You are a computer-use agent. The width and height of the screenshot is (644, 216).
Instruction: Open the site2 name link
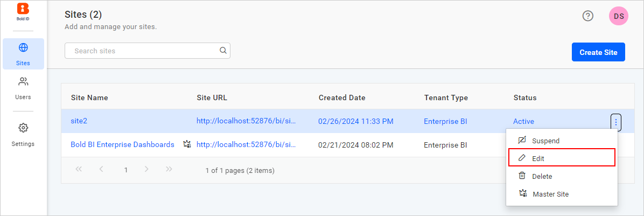point(79,121)
